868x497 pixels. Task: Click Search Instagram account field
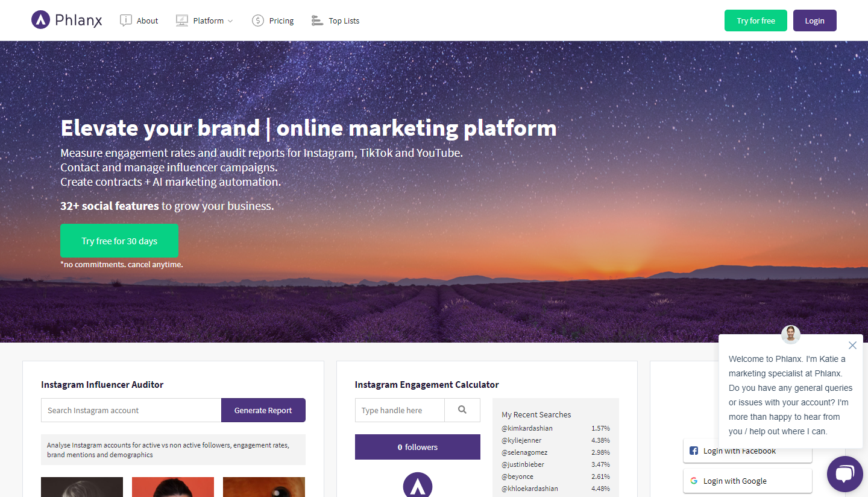[131, 410]
